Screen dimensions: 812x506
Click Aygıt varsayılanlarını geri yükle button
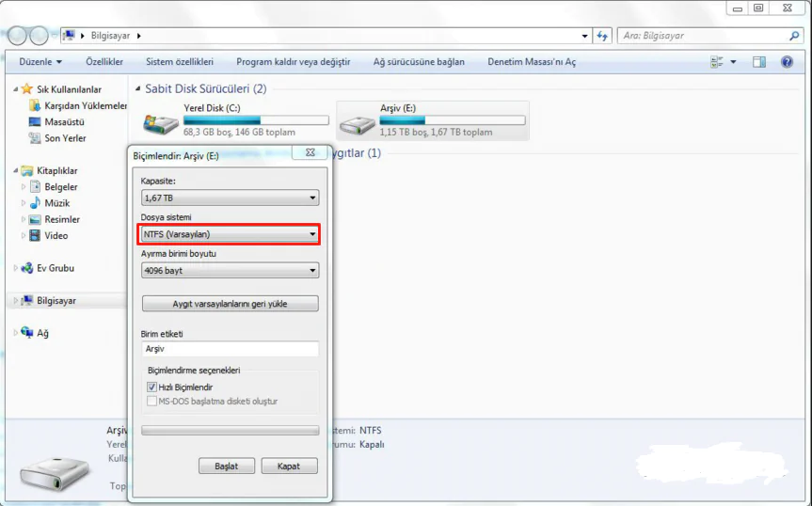(x=230, y=304)
